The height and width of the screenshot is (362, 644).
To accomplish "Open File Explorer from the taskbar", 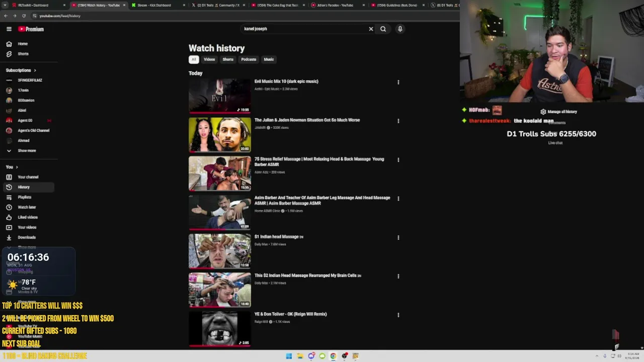I will tap(300, 356).
